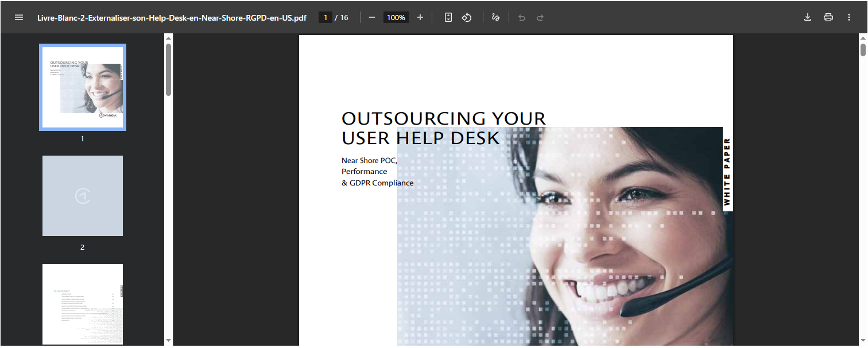The height and width of the screenshot is (348, 868).
Task: Click the redo arrow icon
Action: coord(540,17)
